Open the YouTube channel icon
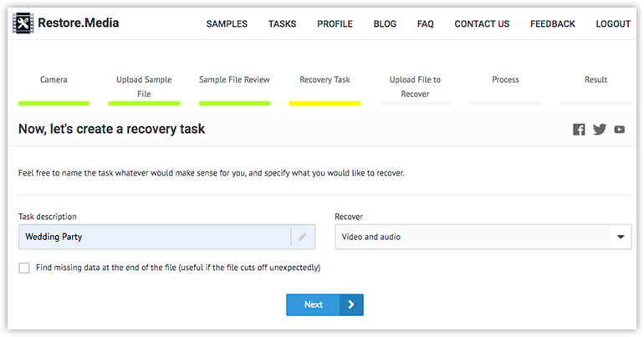This screenshot has height=337, width=644. click(x=620, y=130)
